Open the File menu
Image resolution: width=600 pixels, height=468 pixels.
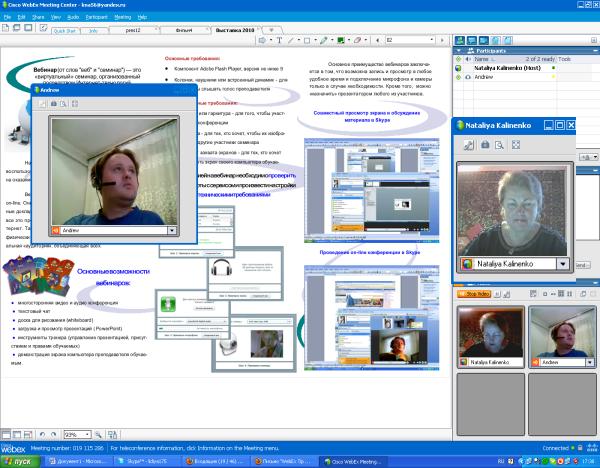7,17
